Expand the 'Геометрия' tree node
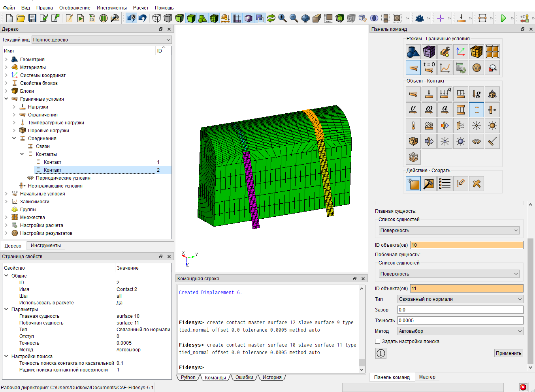Screen dimensions: 535x392 (6, 60)
